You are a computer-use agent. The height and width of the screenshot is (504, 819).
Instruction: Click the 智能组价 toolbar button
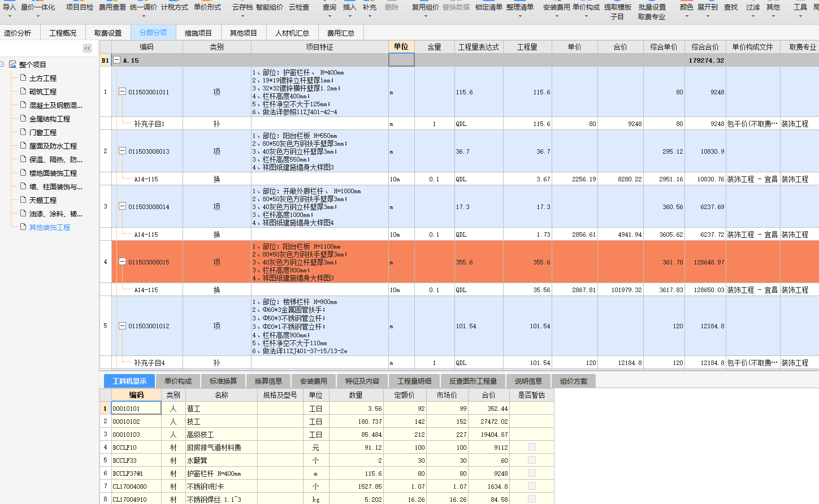270,7
